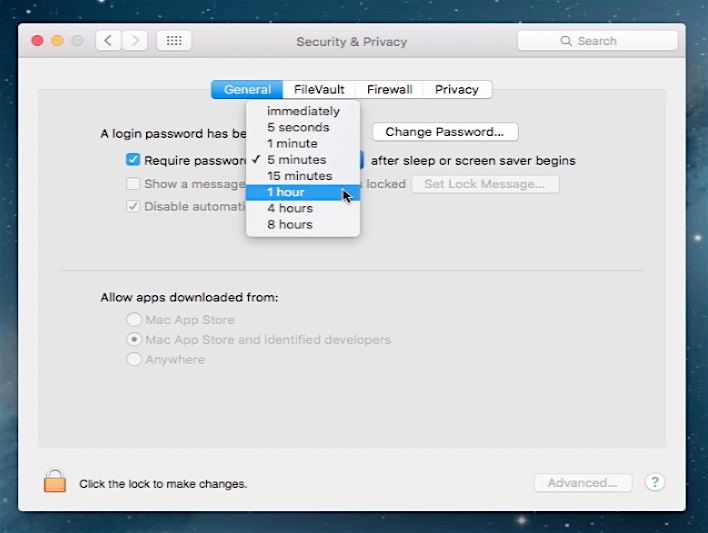Click the Security & Privacy window title

coord(352,42)
